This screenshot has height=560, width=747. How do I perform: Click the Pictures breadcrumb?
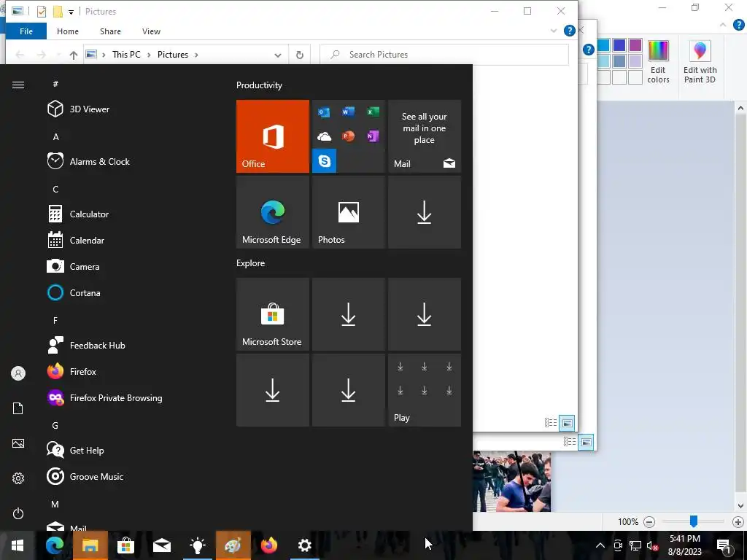click(172, 54)
